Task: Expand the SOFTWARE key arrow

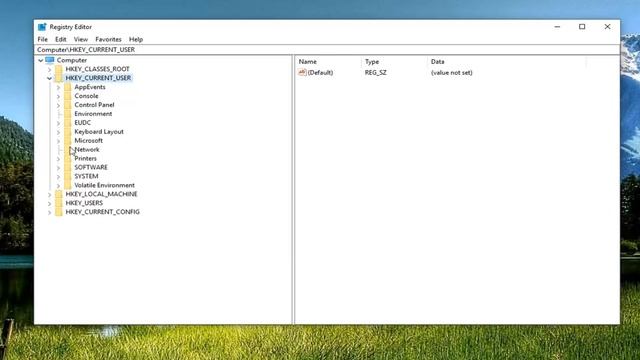Action: coord(58,168)
